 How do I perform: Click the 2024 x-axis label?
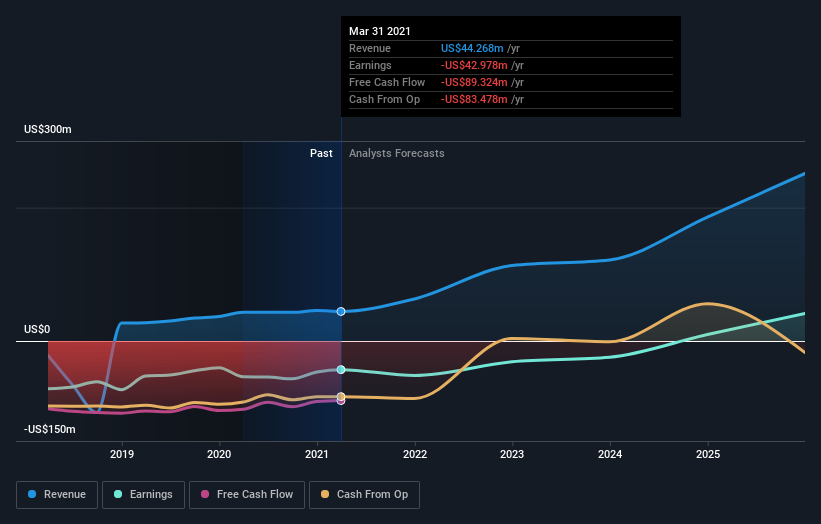pyautogui.click(x=610, y=454)
